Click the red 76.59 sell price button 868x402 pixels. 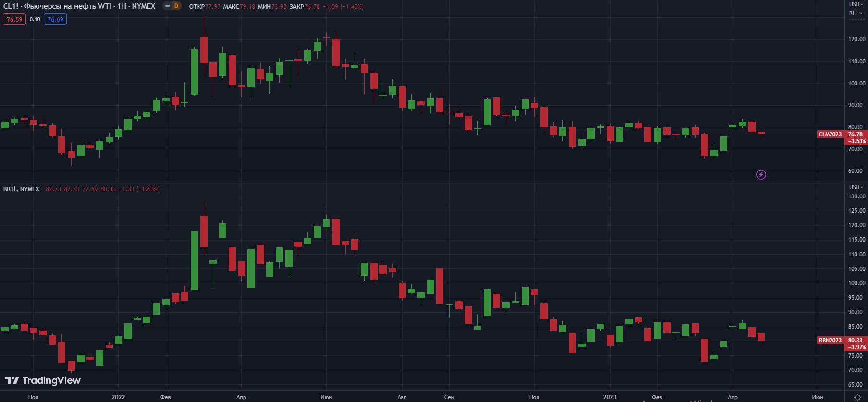pyautogui.click(x=14, y=20)
